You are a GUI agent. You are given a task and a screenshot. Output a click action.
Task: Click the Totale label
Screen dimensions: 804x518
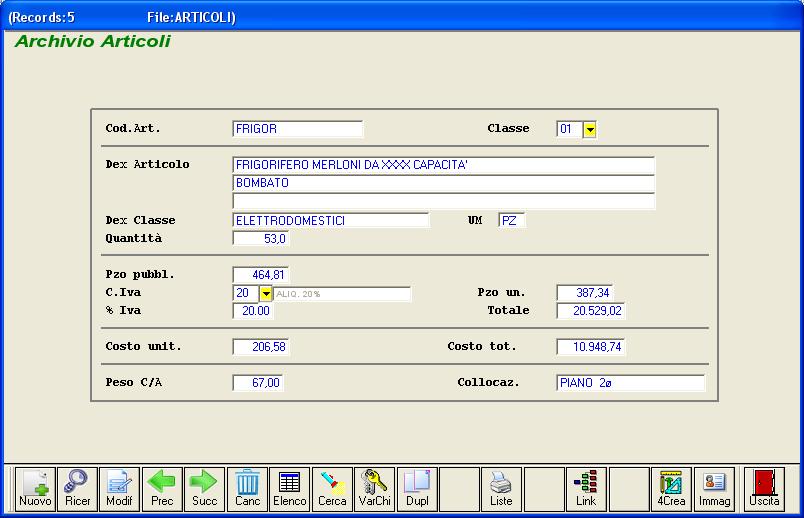508,310
